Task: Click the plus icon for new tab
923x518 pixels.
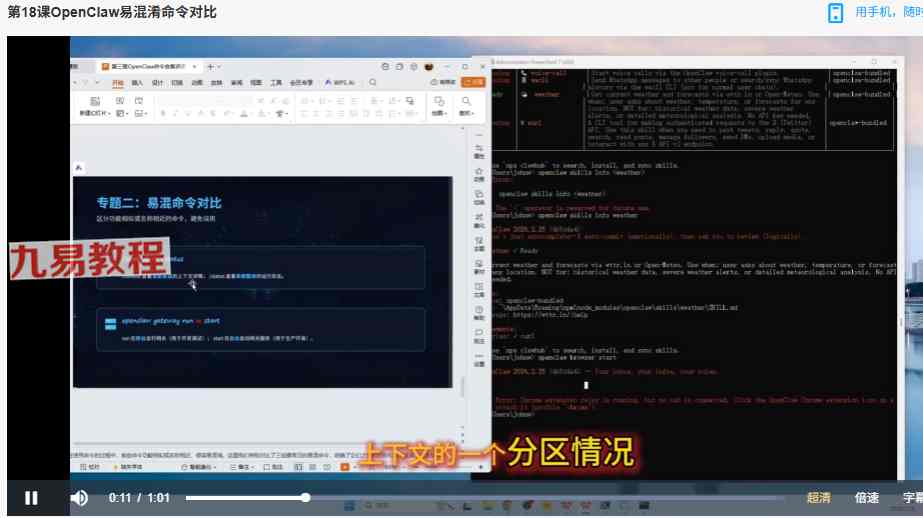Action: coord(210,66)
